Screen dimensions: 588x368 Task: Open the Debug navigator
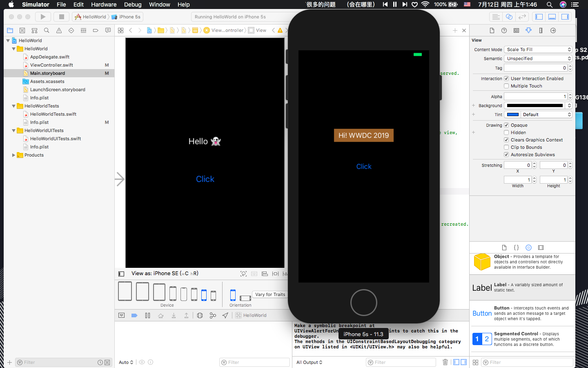pos(83,30)
